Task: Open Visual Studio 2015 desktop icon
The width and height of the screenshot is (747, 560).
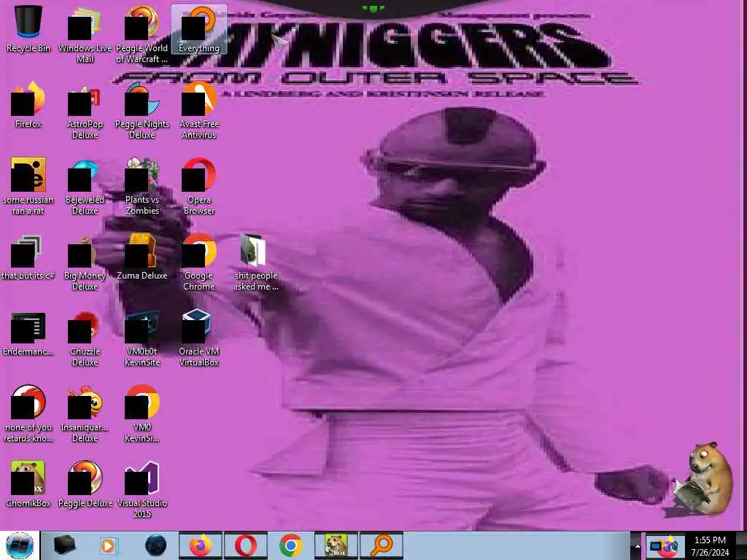Action: (x=142, y=489)
